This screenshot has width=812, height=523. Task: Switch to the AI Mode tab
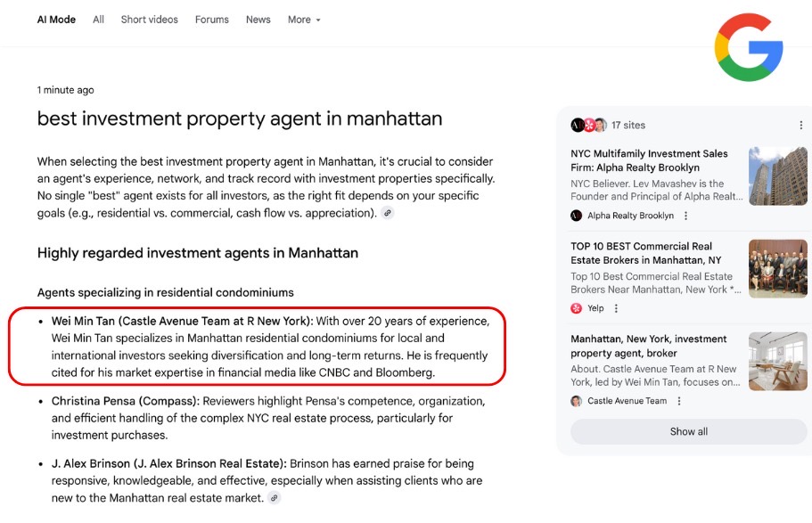pos(56,20)
